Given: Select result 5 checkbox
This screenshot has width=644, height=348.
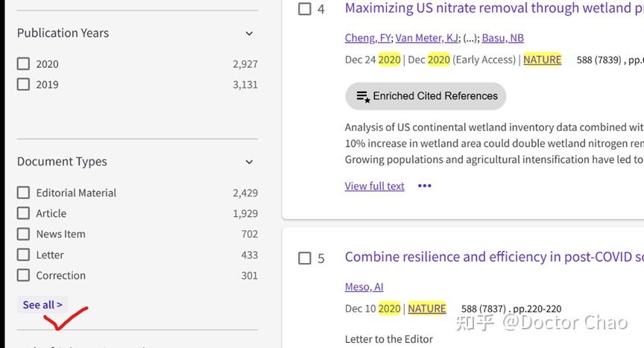Looking at the screenshot, I should [x=305, y=258].
